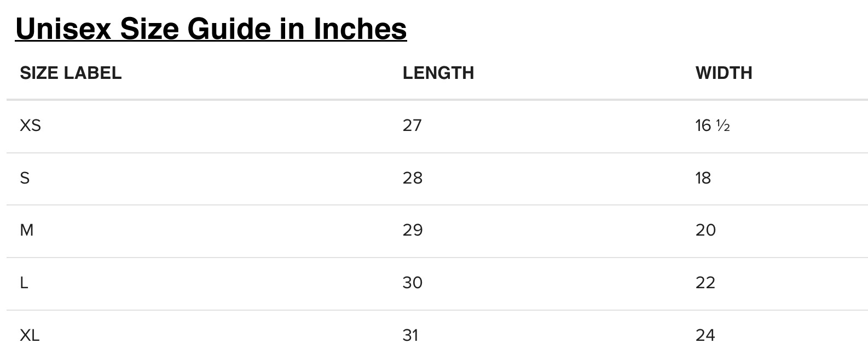
Task: Select the S size label cell
Action: point(25,178)
